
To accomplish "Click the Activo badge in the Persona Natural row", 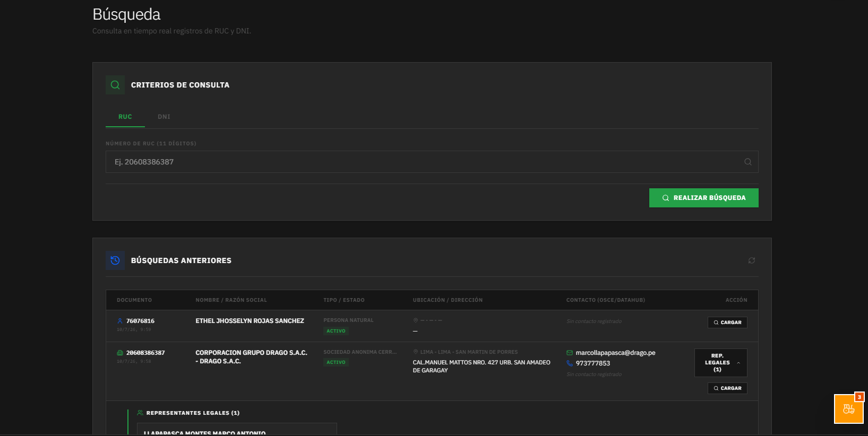I will pos(336,331).
